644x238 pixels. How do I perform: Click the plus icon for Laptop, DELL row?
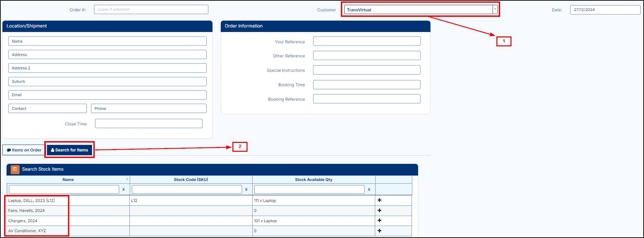click(x=379, y=200)
